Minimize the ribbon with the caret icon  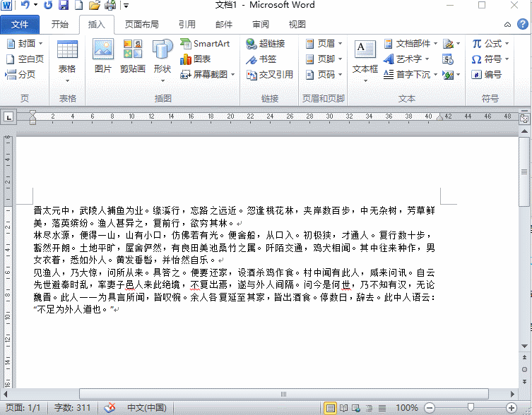point(507,25)
